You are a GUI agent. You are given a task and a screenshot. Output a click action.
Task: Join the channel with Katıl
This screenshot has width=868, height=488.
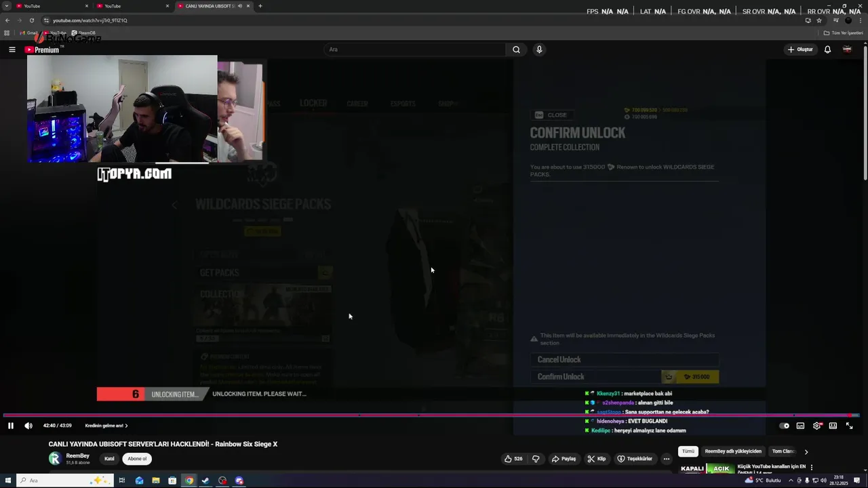pos(109,459)
